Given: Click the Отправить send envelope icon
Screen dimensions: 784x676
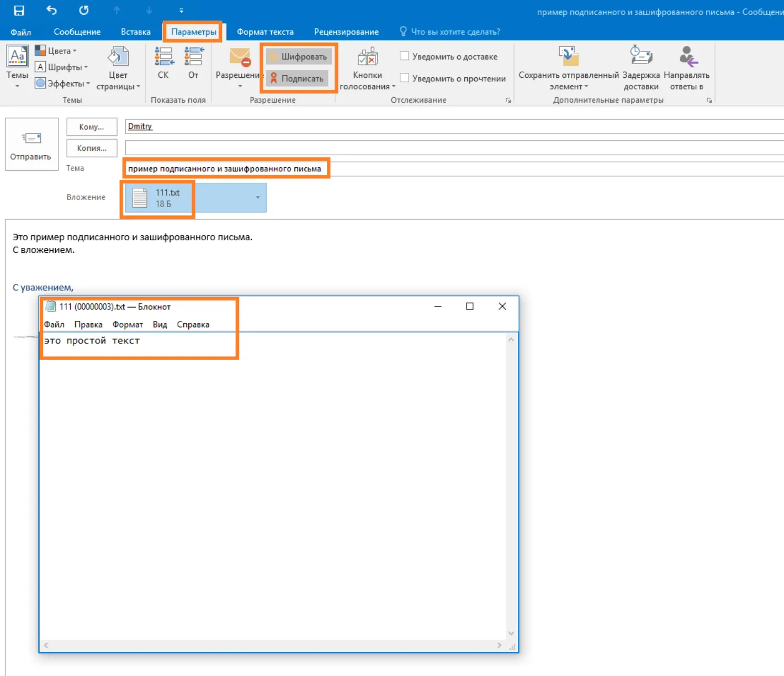Looking at the screenshot, I should pos(31,138).
